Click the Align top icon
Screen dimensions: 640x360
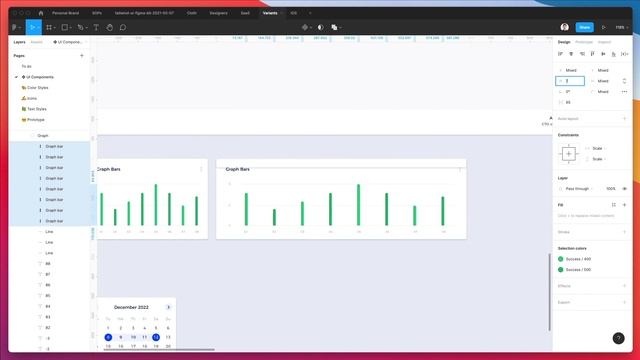click(x=593, y=54)
